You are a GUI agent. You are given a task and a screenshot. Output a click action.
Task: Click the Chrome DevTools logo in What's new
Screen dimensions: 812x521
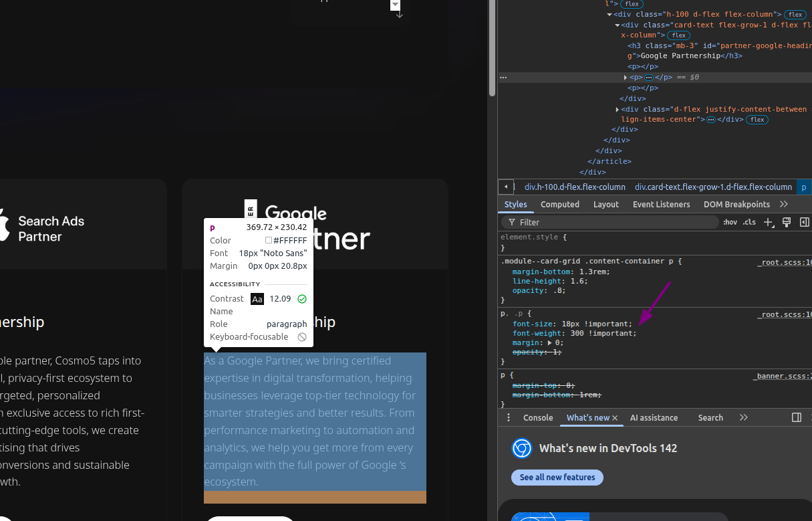coord(522,448)
